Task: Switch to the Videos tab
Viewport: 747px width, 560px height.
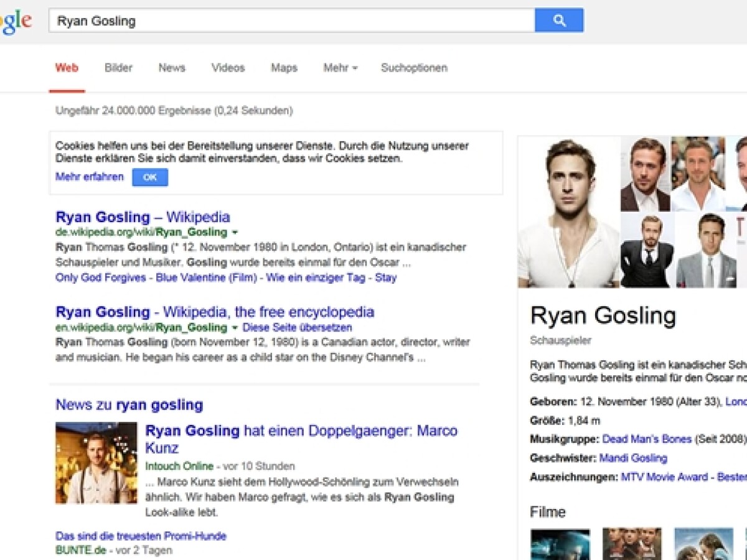Action: pos(227,68)
